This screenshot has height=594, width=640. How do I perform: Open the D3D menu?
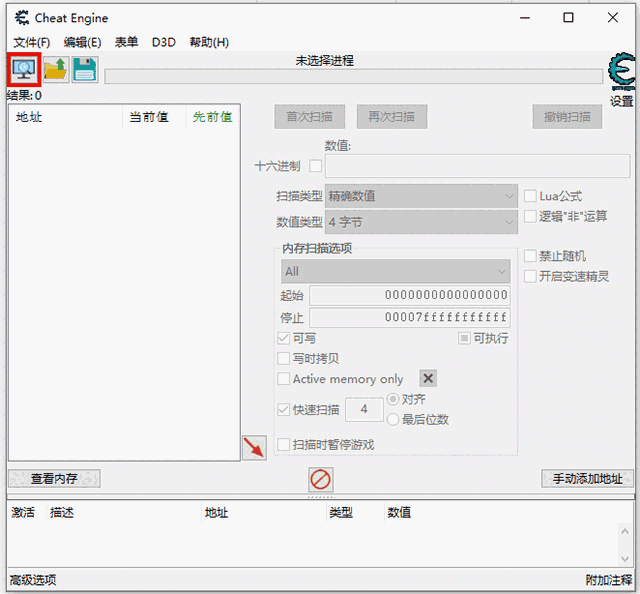[164, 42]
